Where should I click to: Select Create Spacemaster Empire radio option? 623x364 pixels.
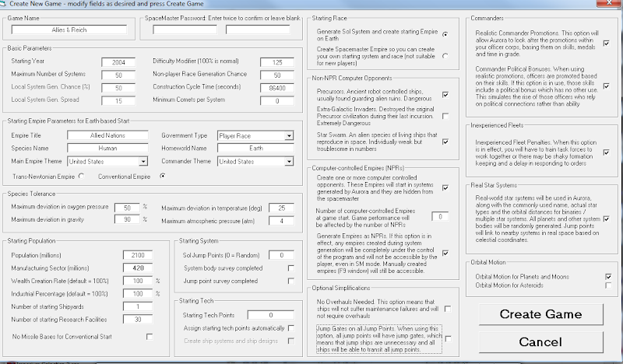(x=445, y=56)
